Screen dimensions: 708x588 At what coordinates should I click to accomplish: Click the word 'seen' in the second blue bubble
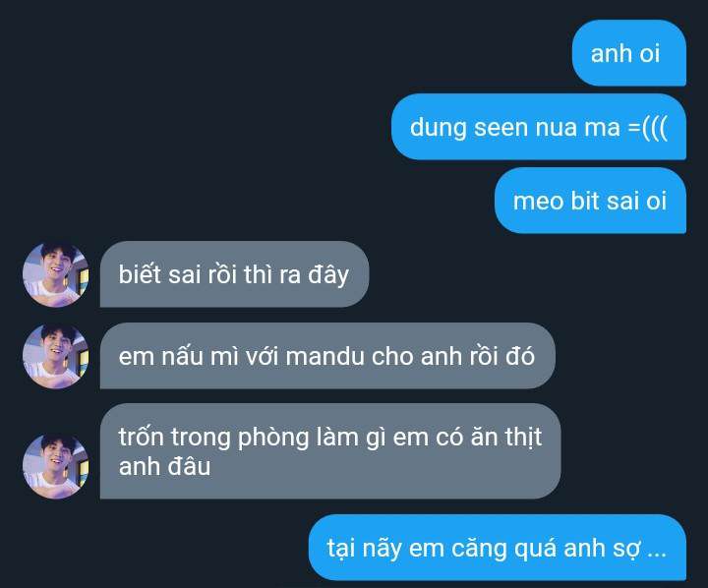(x=501, y=128)
